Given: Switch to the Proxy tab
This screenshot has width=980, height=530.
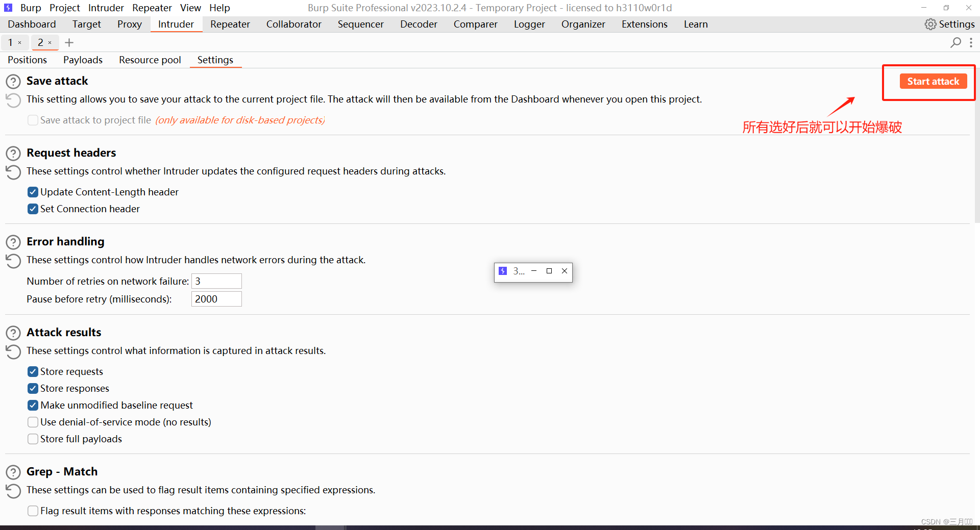Looking at the screenshot, I should 129,24.
